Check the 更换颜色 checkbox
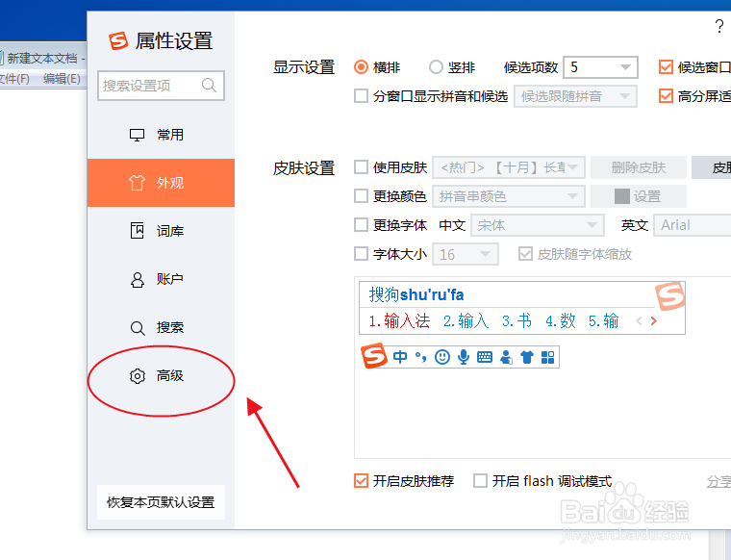 point(361,196)
